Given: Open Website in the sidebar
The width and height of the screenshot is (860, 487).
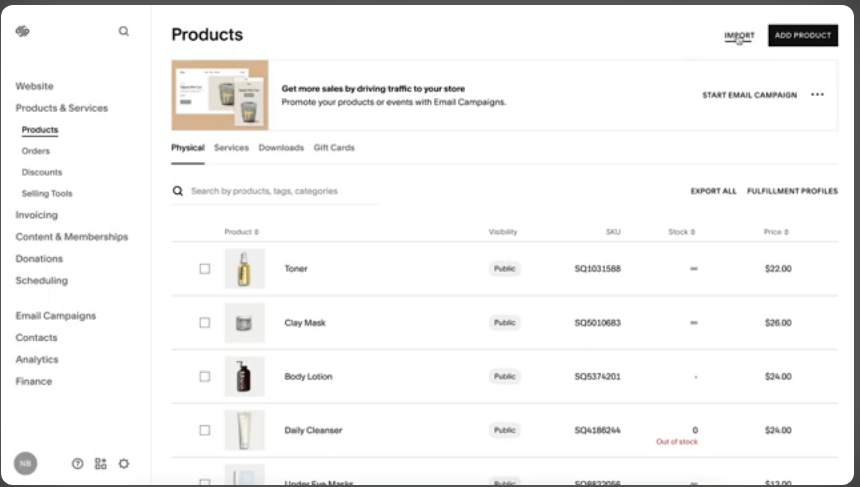Looking at the screenshot, I should pos(35,86).
